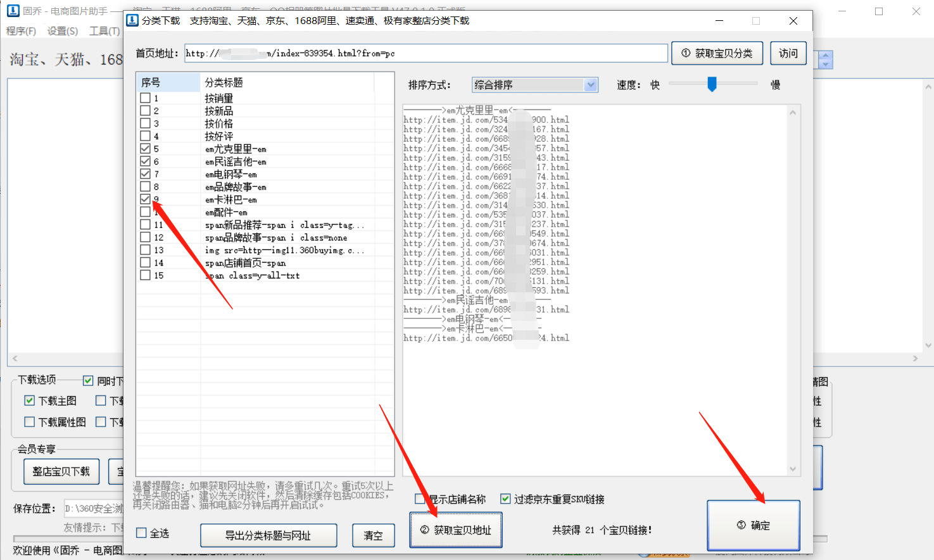
Task: Click ③ 确定 button
Action: point(754,525)
